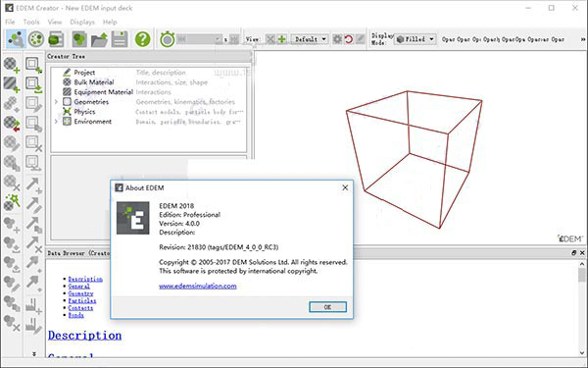Select Physics in the Creator Tree
Viewport: 588px width, 368px height.
[x=84, y=112]
